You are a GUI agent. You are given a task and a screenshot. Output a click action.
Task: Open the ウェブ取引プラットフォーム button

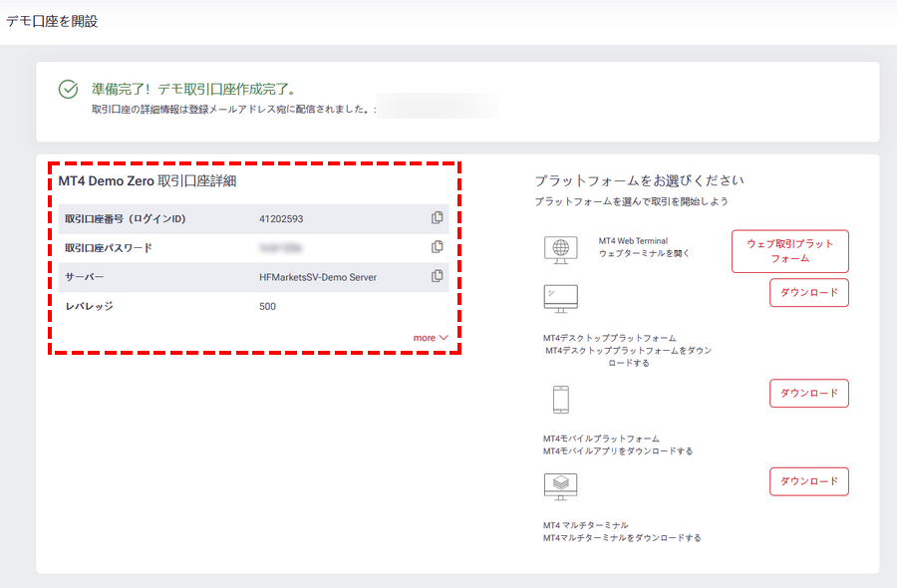point(790,251)
